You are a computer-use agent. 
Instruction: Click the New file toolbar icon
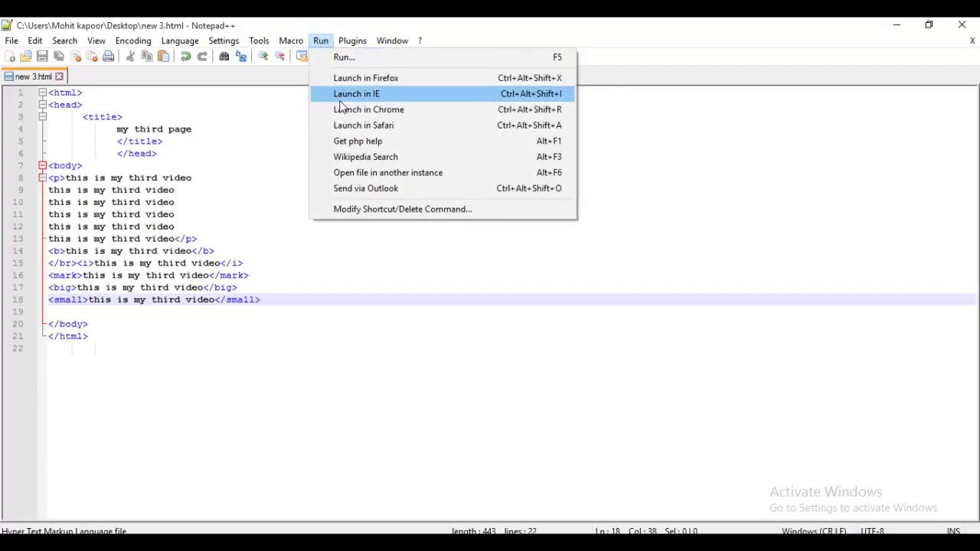9,57
